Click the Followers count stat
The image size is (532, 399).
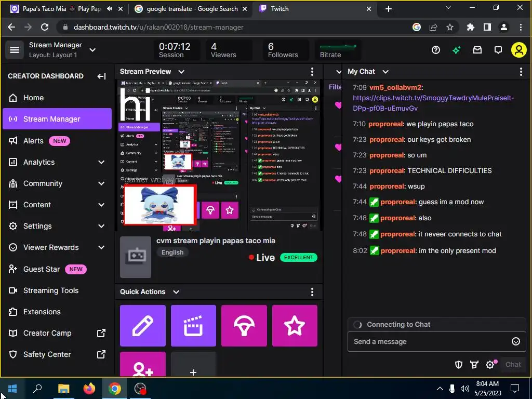pos(286,50)
